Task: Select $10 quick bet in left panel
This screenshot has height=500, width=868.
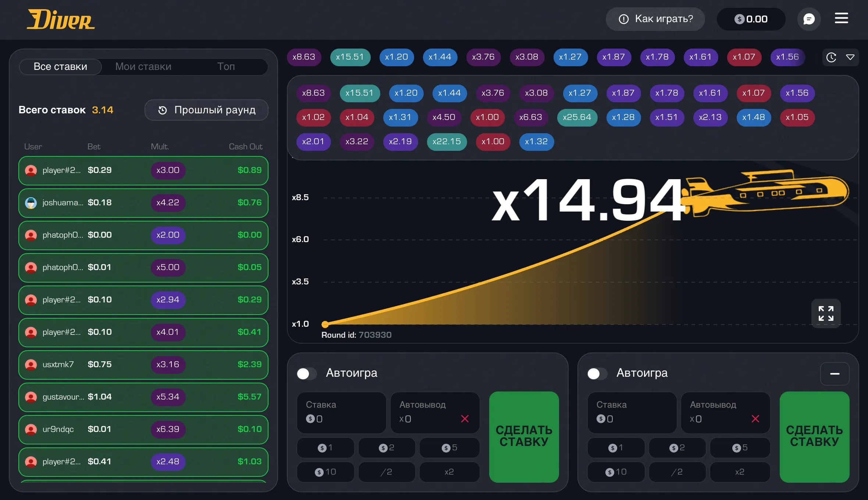Action: tap(325, 472)
